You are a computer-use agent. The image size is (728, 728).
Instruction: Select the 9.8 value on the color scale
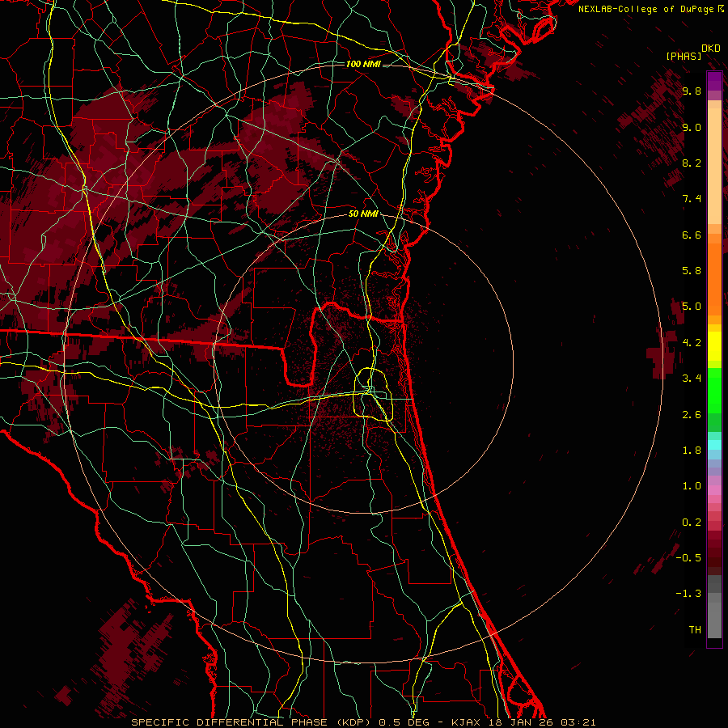pos(692,91)
